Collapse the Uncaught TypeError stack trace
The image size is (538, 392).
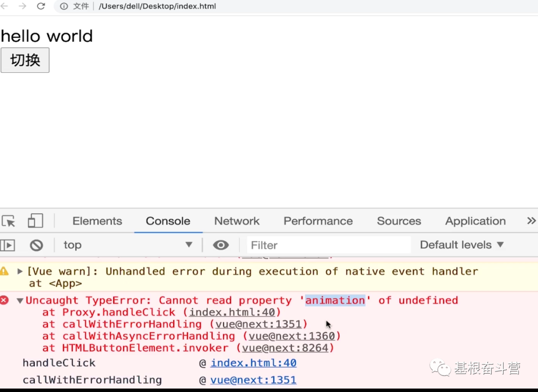tap(20, 301)
